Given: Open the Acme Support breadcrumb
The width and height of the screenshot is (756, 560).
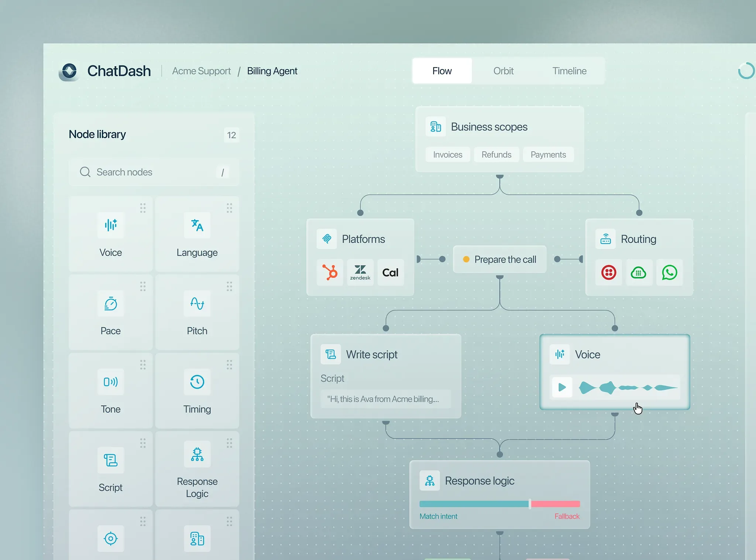Looking at the screenshot, I should click(201, 71).
